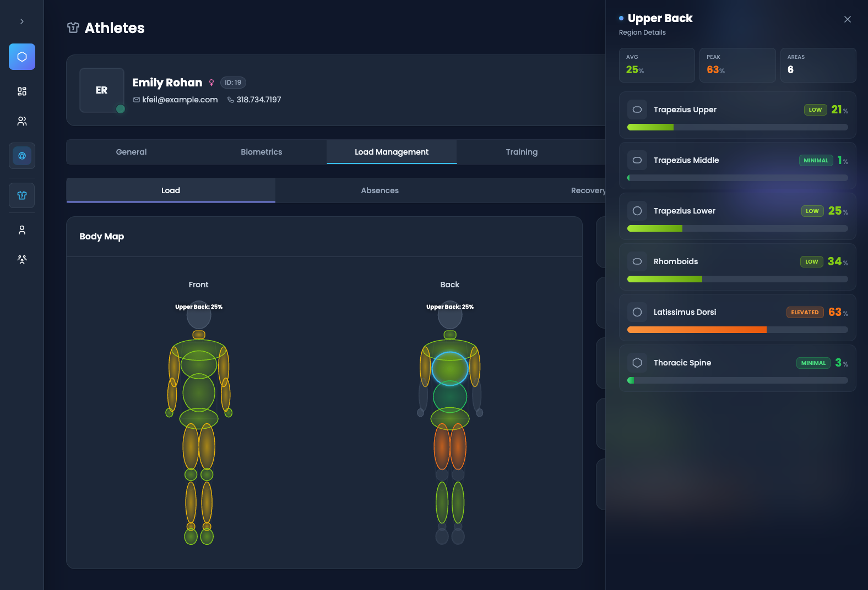Click the phone number 318.734.7197

coord(259,100)
